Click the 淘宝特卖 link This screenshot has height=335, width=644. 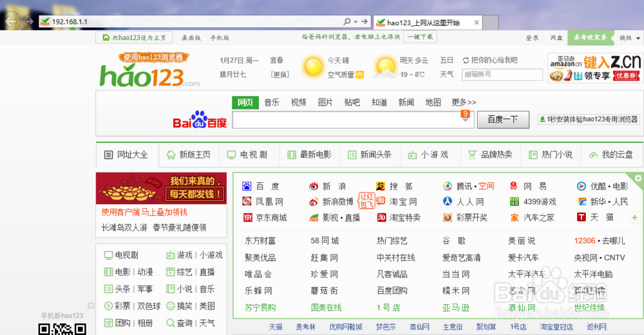coord(405,218)
